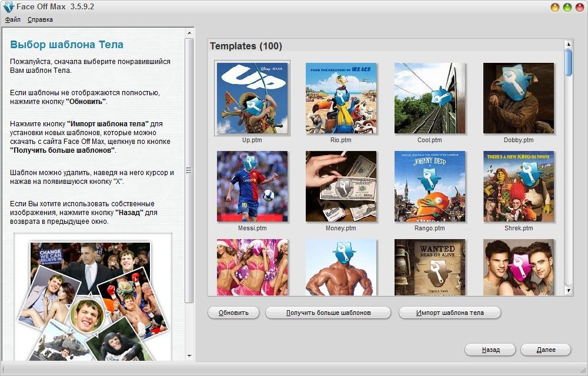Click the Face Off Max app icon
The width and height of the screenshot is (588, 376).
pyautogui.click(x=8, y=6)
